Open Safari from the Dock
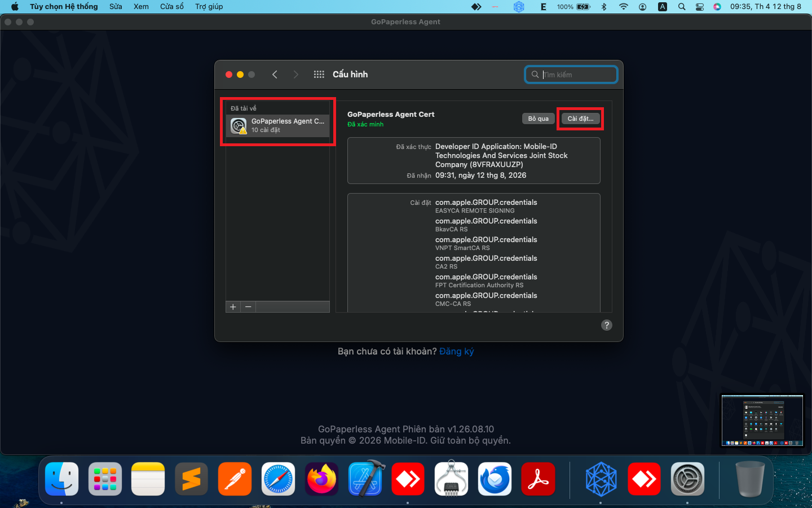 click(278, 480)
